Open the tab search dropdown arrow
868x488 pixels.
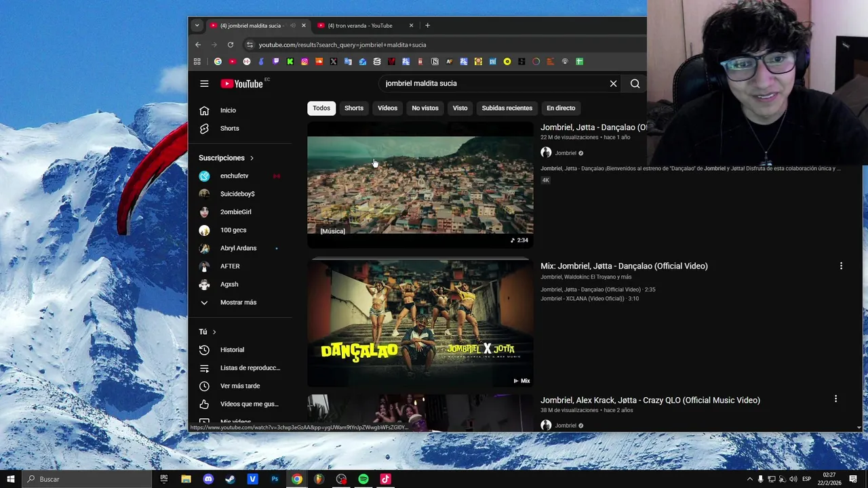197,26
